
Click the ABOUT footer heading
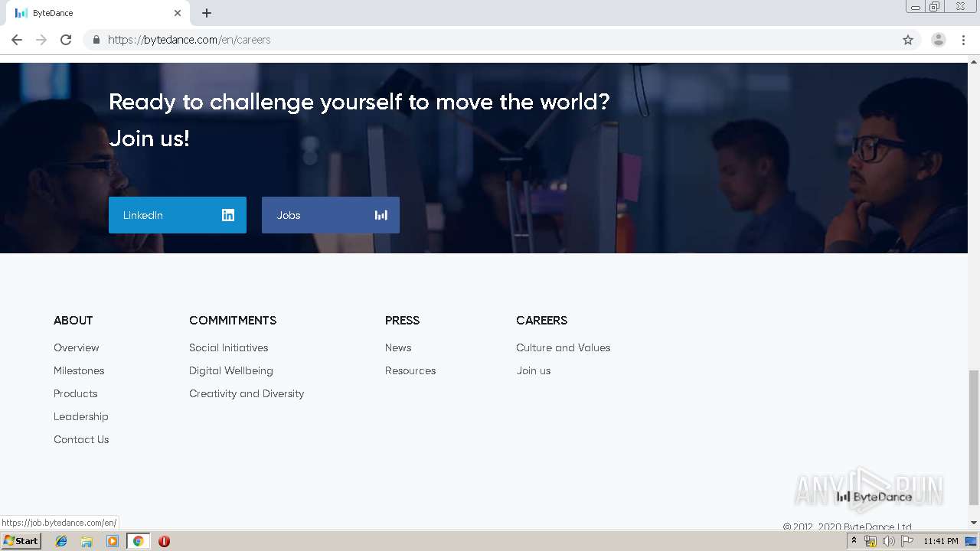(73, 320)
